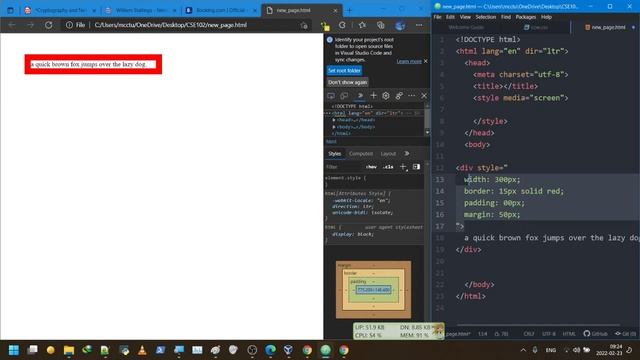640x360 pixels.
Task: Select the Booking.com browser tab
Action: click(220, 10)
